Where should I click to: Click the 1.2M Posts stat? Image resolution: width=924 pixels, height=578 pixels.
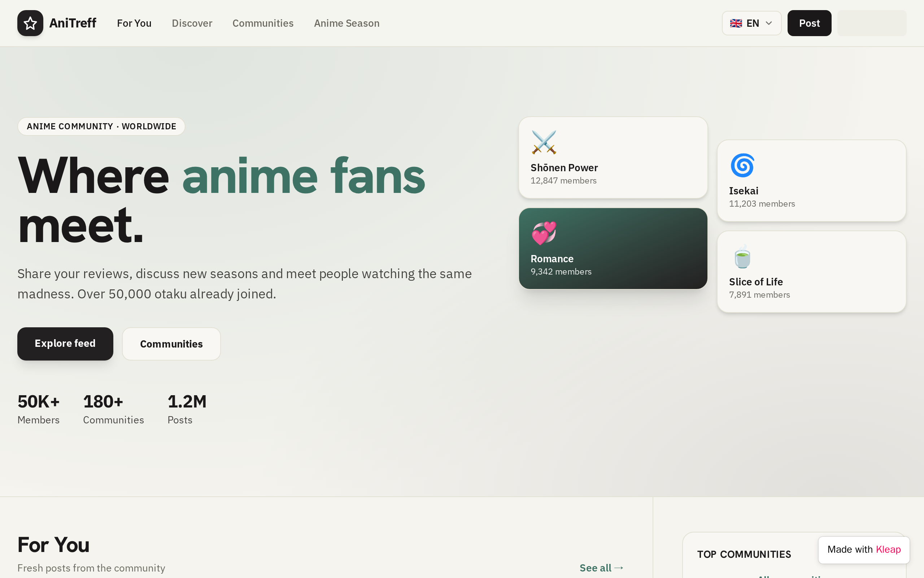click(187, 409)
